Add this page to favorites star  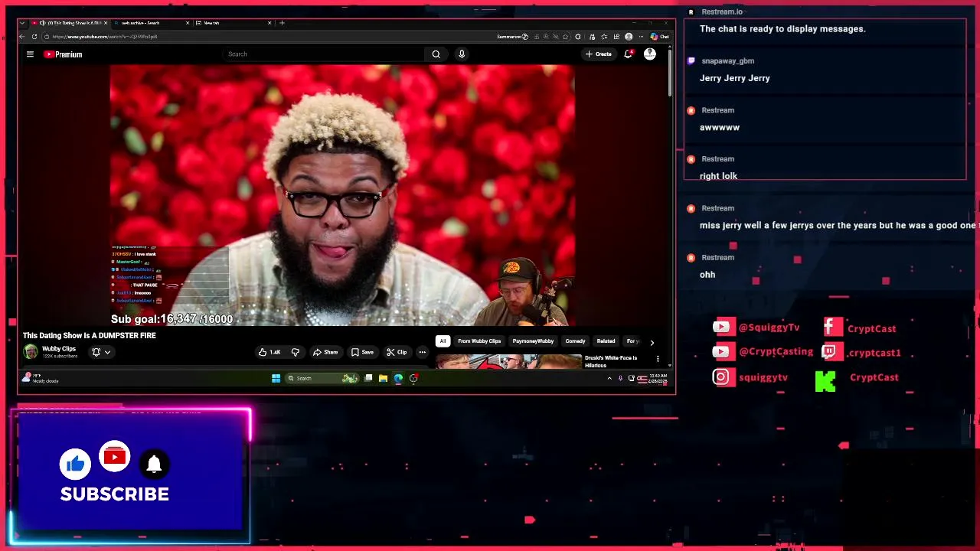tap(566, 37)
